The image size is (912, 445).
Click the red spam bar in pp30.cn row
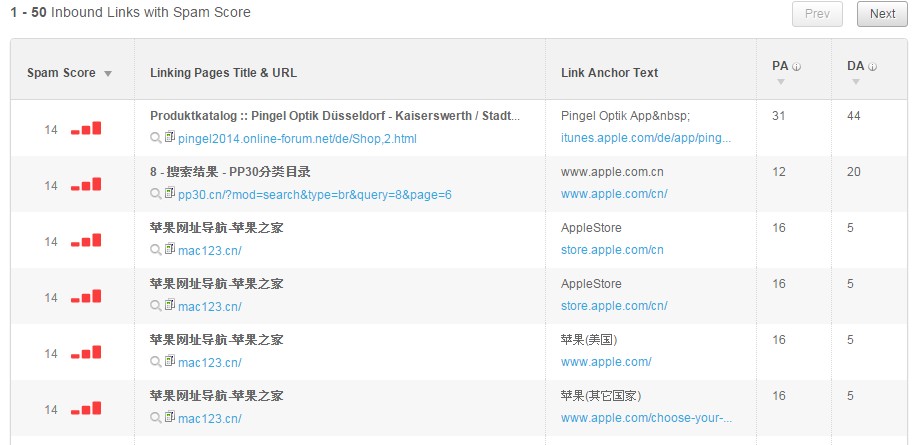pos(86,184)
